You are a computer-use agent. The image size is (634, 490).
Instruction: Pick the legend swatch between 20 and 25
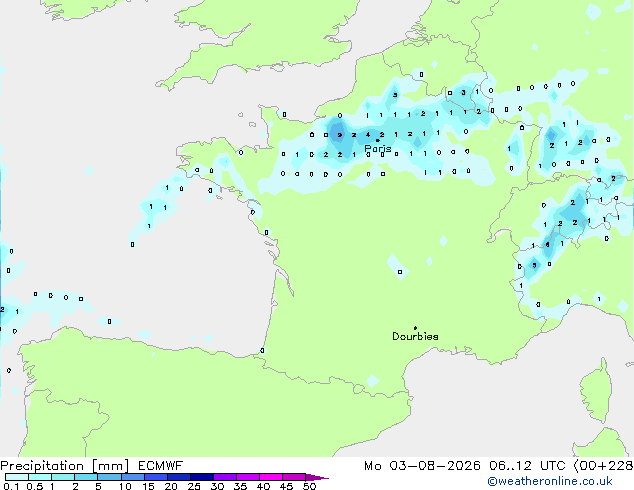pos(178,477)
